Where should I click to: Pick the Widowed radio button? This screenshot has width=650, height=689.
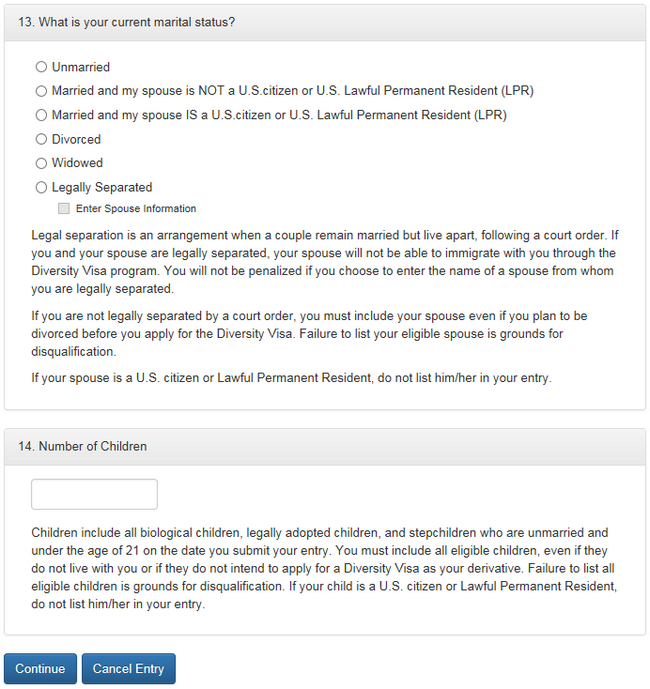click(41, 163)
